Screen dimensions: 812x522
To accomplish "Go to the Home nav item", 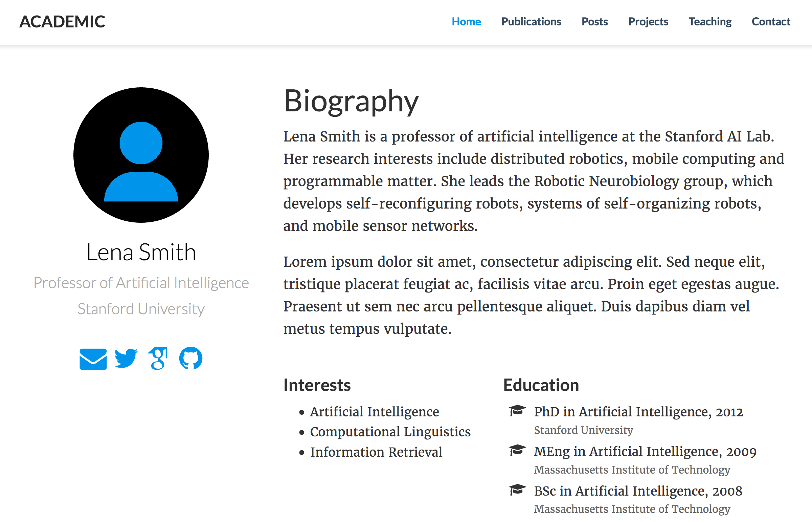I will pyautogui.click(x=466, y=22).
